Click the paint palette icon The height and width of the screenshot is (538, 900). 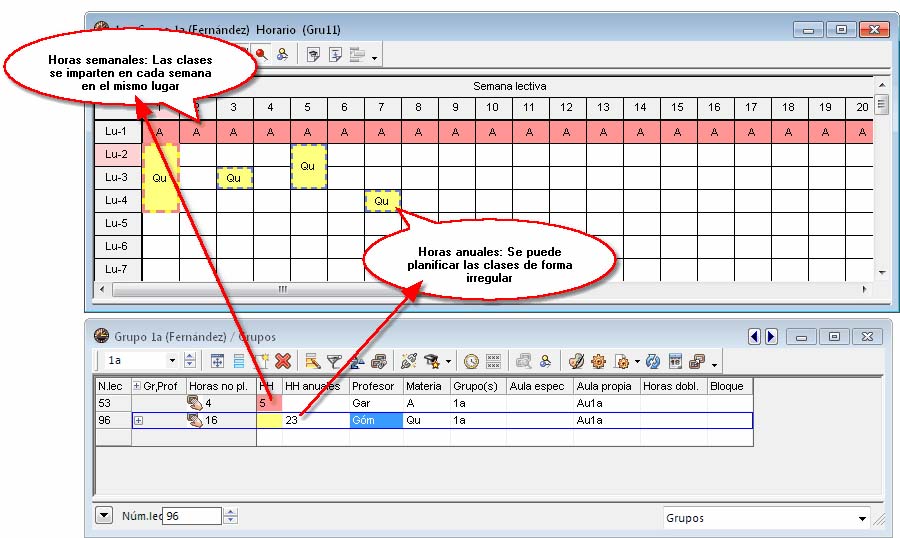[576, 361]
